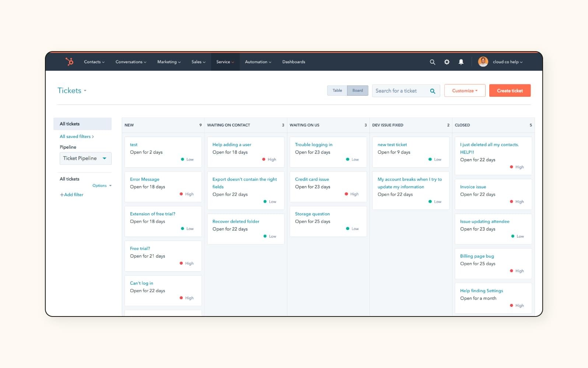Switch to Board view
The width and height of the screenshot is (588, 368).
[357, 91]
